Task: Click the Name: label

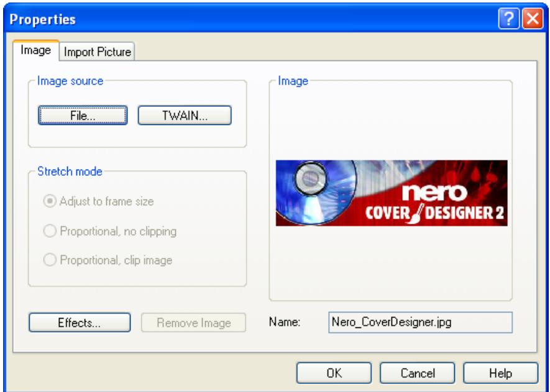Action: tap(285, 322)
